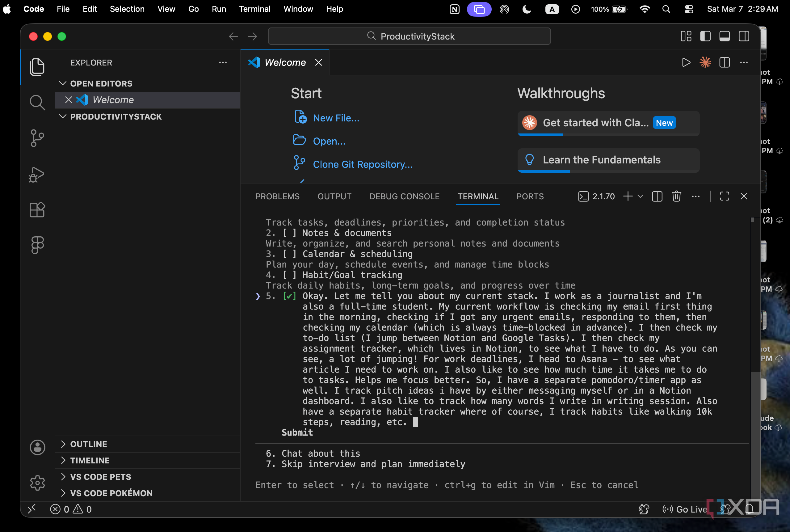The height and width of the screenshot is (532, 790).
Task: Split the terminal panel
Action: (657, 196)
